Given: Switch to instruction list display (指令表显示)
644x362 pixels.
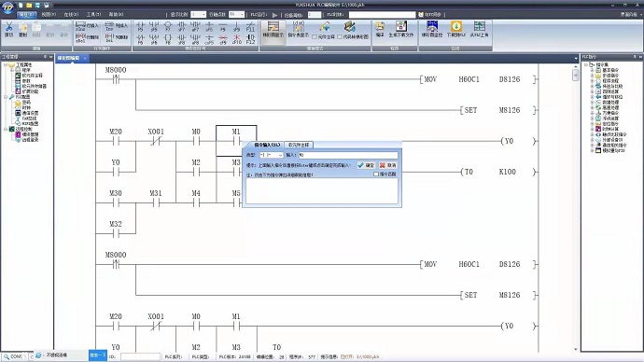Looking at the screenshot, I should (x=298, y=30).
